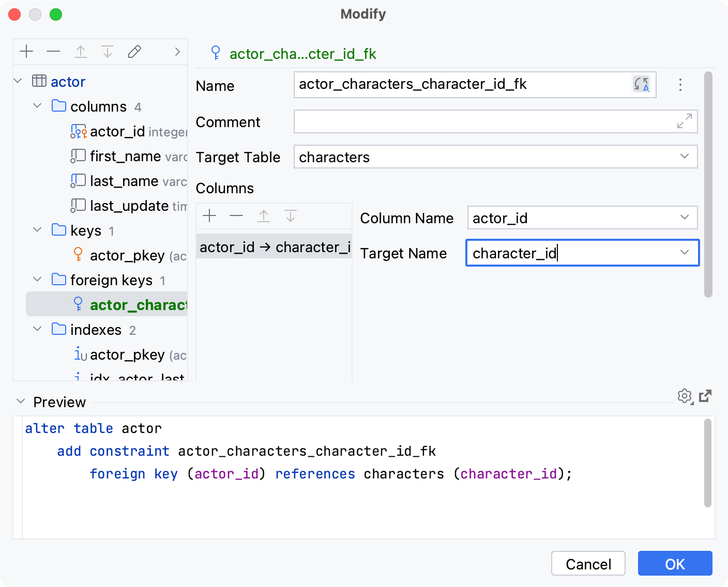Click move down arrow in tree toolbar

pos(108,52)
